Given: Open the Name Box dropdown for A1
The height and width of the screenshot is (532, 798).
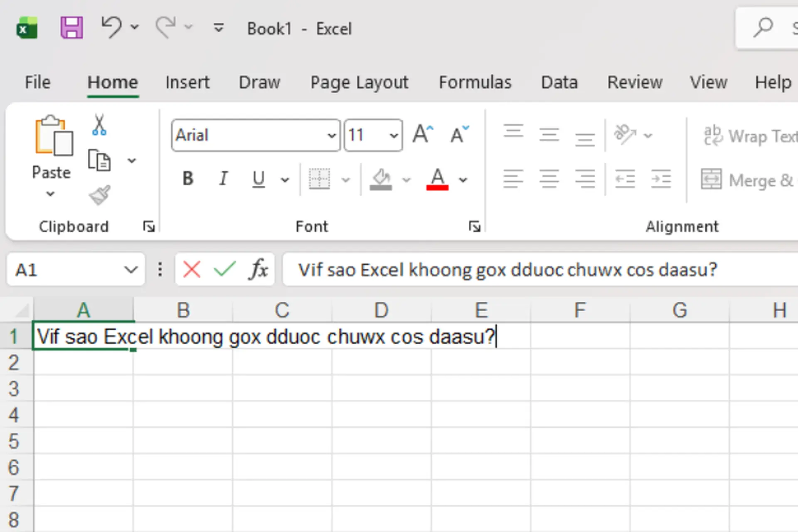Looking at the screenshot, I should (131, 270).
